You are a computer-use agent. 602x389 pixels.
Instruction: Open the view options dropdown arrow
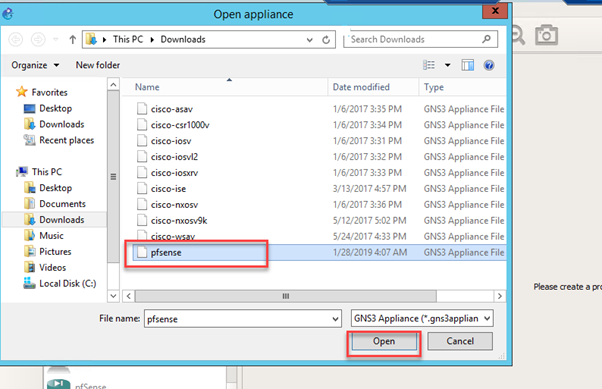[x=447, y=65]
